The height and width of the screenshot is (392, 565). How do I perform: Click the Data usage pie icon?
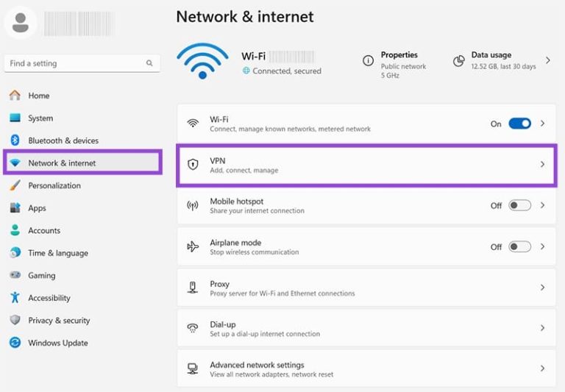[x=458, y=61]
